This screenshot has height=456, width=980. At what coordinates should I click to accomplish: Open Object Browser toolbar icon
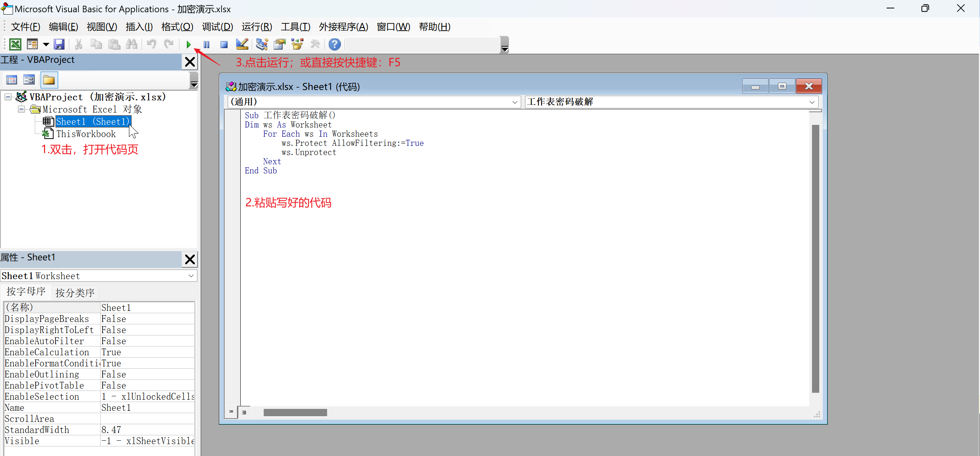(x=297, y=45)
